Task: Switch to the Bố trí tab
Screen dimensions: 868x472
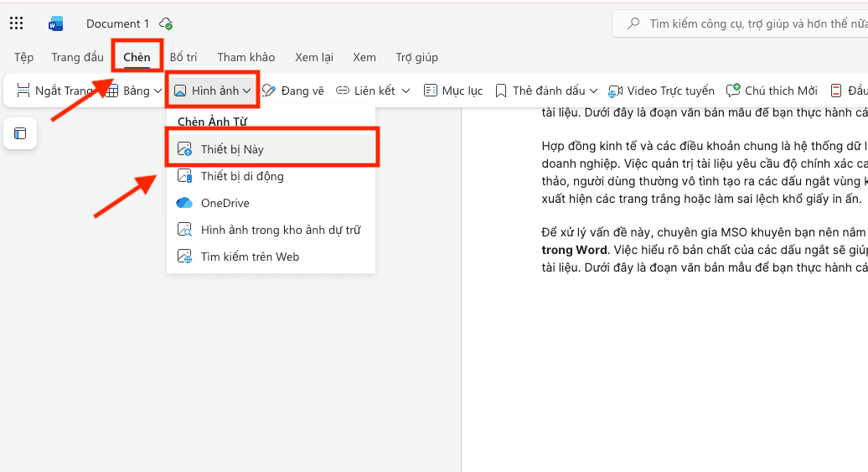Action: coord(183,57)
